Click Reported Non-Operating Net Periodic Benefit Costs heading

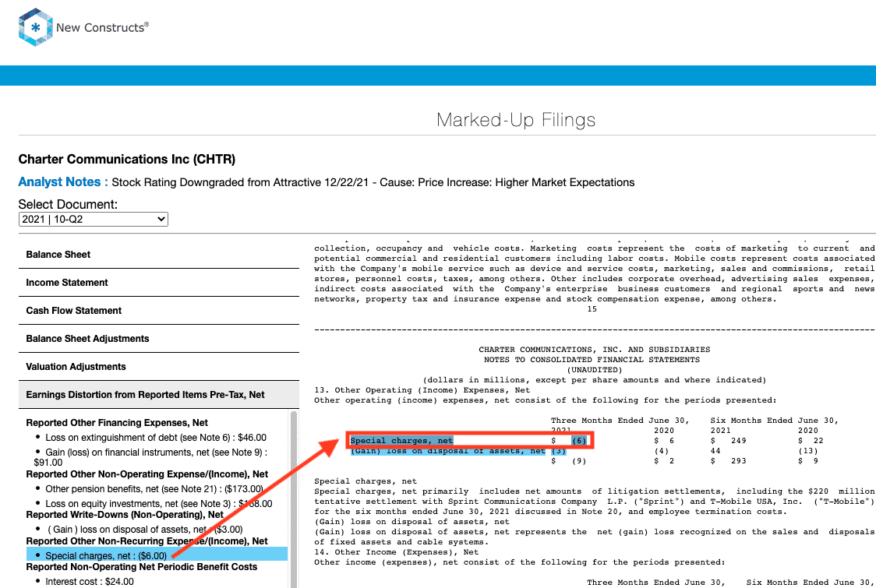[141, 567]
